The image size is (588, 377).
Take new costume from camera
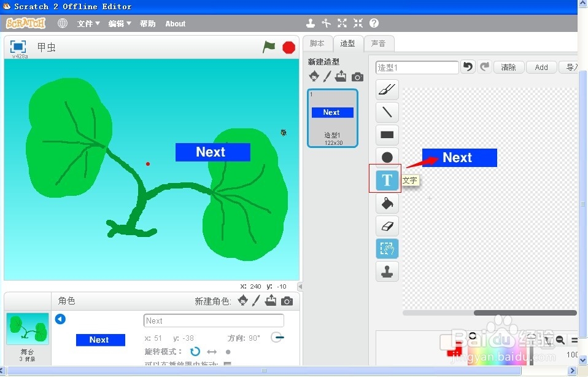point(357,77)
